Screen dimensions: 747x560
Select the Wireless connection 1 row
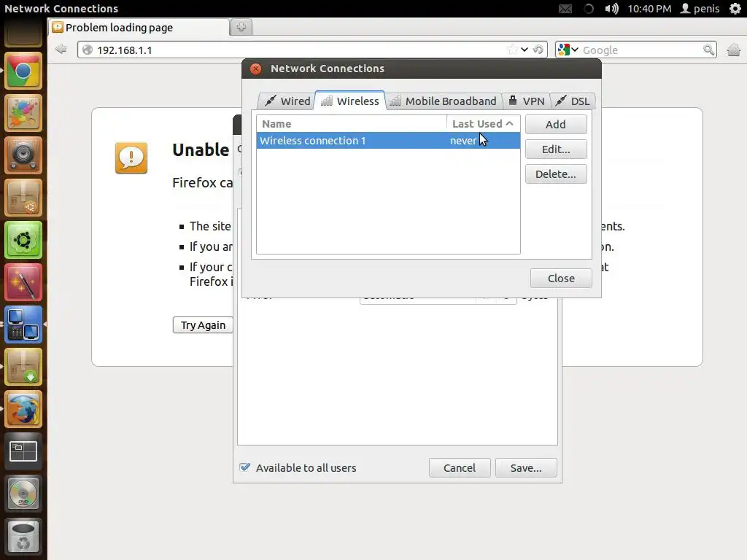388,141
